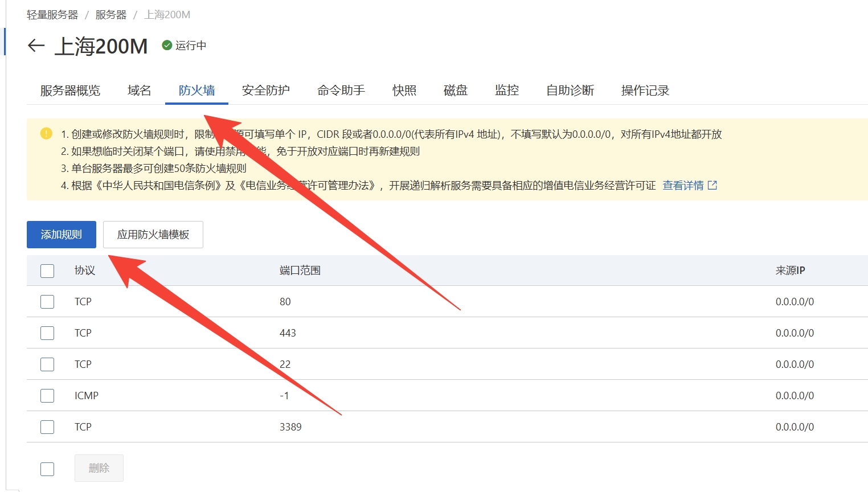Switch to the 服务器概览 tab

pos(70,91)
